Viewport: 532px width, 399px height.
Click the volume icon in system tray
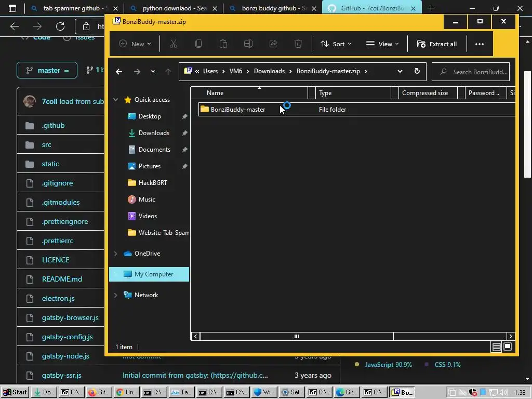tap(504, 392)
